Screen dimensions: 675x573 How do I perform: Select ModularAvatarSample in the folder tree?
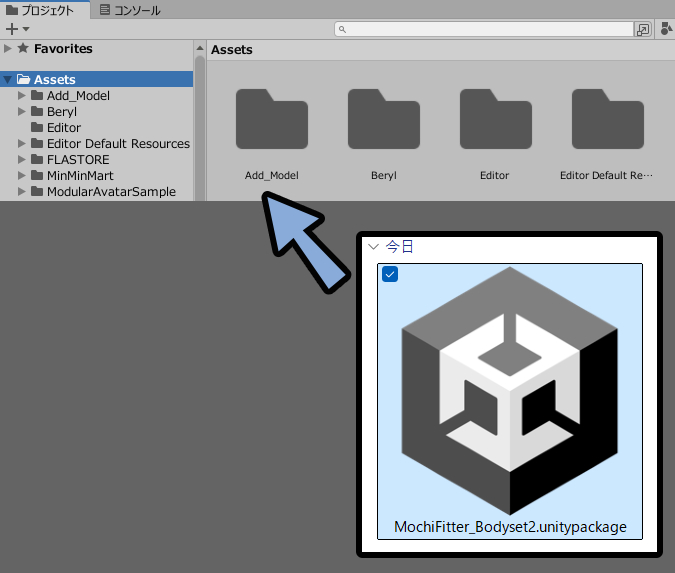pyautogui.click(x=110, y=192)
